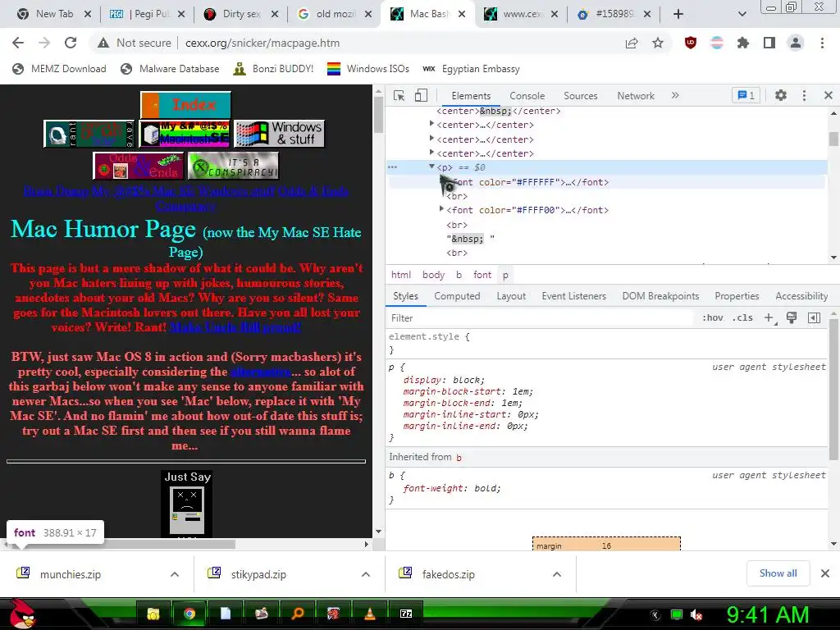Image resolution: width=840 pixels, height=630 pixels.
Task: Reload the page with the refresh icon
Action: (x=71, y=43)
